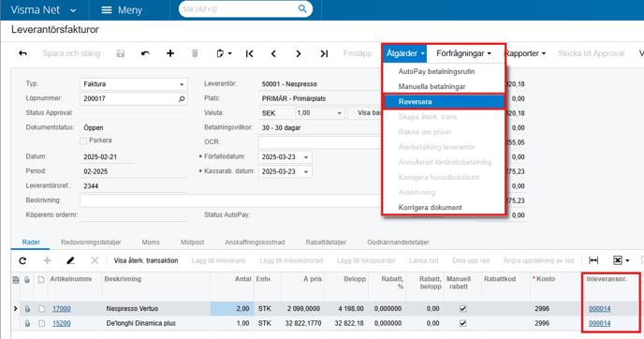Go to next record arrow
This screenshot has width=644, height=339.
299,53
